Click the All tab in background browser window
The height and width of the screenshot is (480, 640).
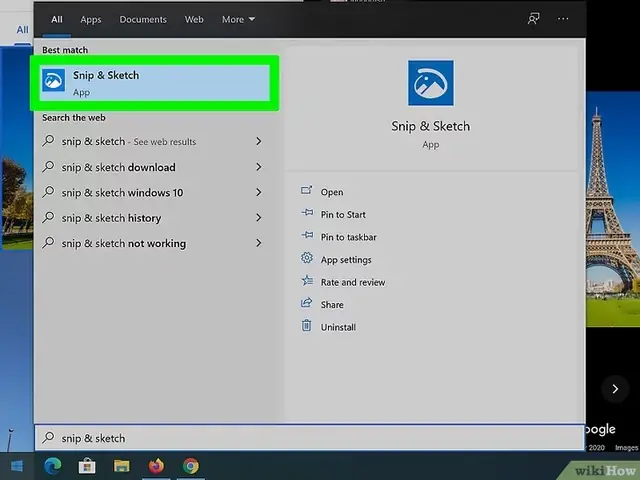pos(22,30)
